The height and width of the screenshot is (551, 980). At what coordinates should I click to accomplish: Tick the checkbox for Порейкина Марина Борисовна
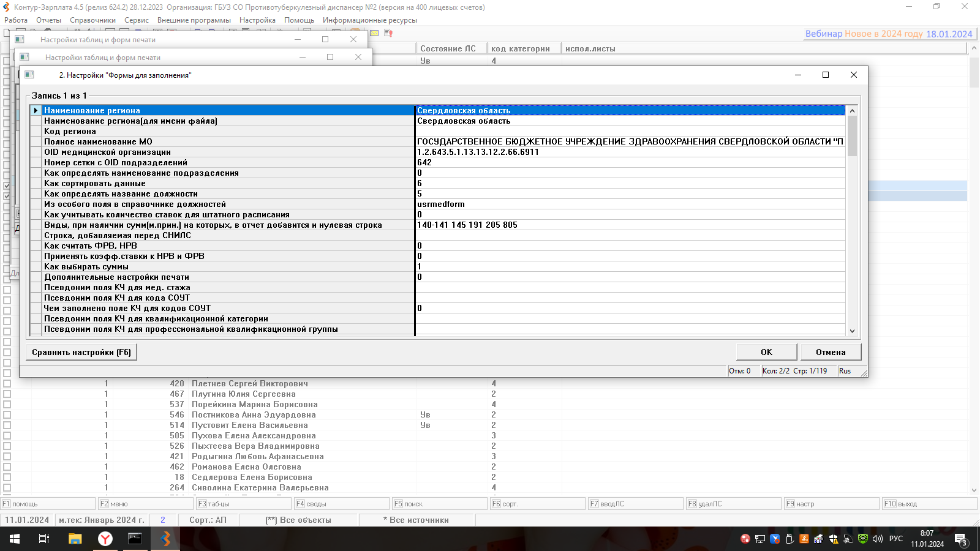pos(7,404)
